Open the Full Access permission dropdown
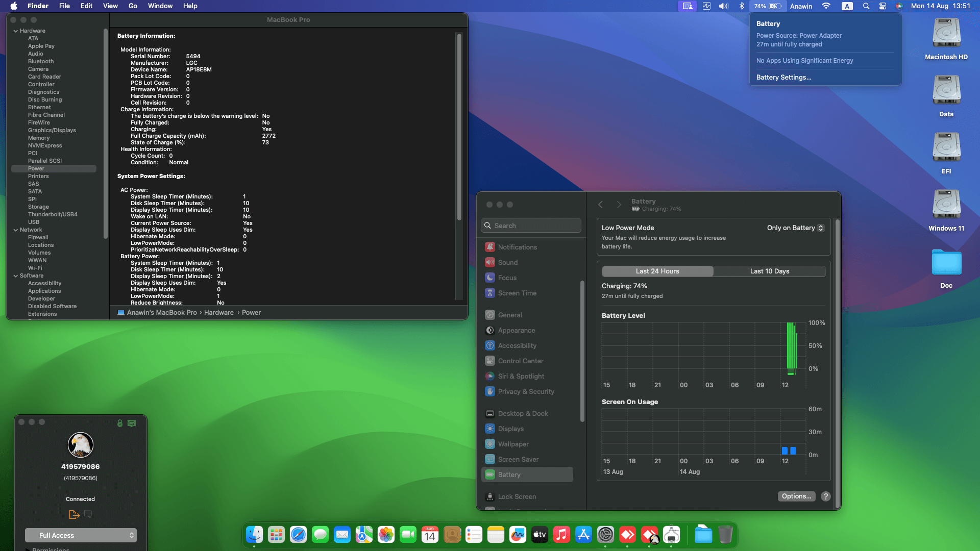980x551 pixels. [x=81, y=535]
